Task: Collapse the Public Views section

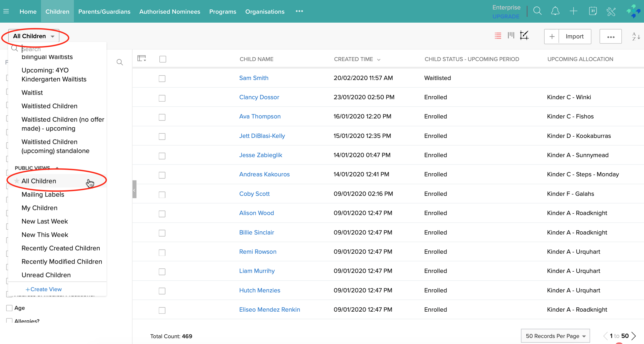Action: pyautogui.click(x=57, y=168)
